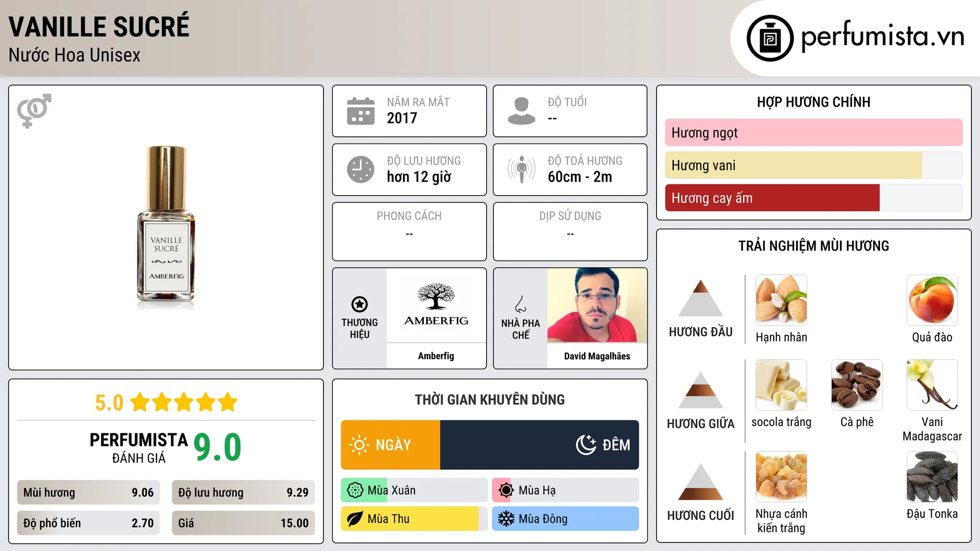Image resolution: width=980 pixels, height=551 pixels.
Task: Click the perfumista.vn site name
Action: 883,36
